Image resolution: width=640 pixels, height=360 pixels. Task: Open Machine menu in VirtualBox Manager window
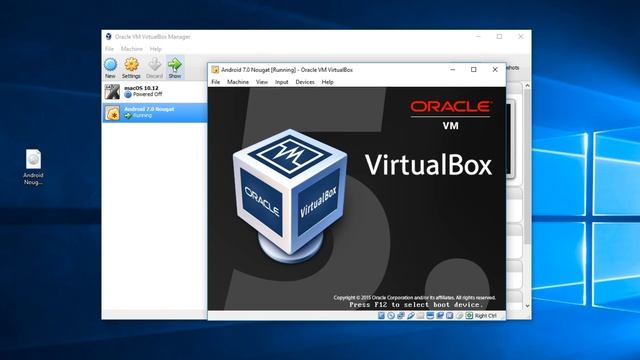click(132, 49)
